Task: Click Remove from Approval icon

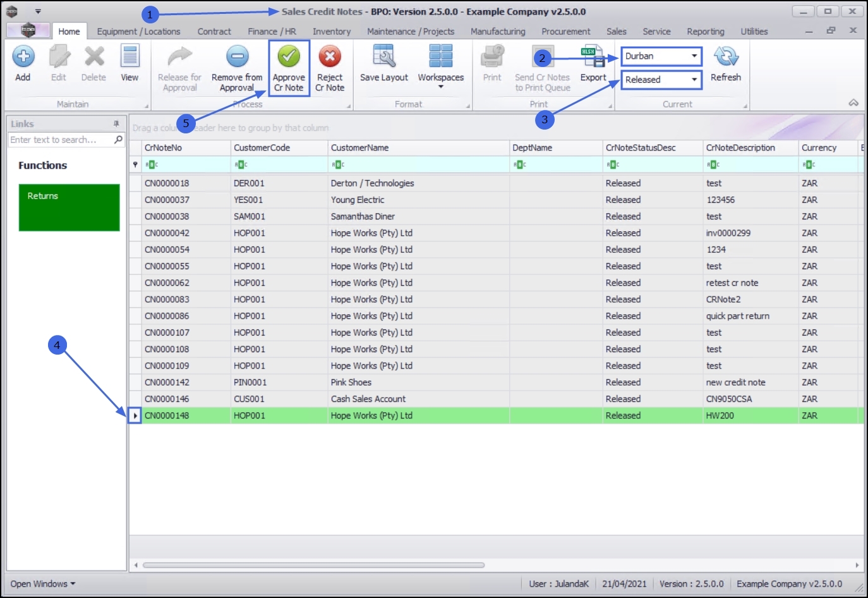Action: pos(238,57)
